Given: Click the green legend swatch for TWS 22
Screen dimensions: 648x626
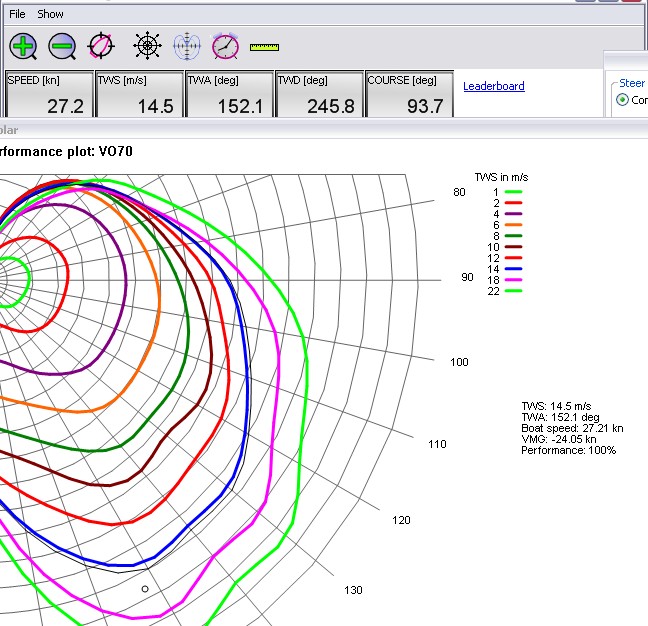Looking at the screenshot, I should (514, 291).
